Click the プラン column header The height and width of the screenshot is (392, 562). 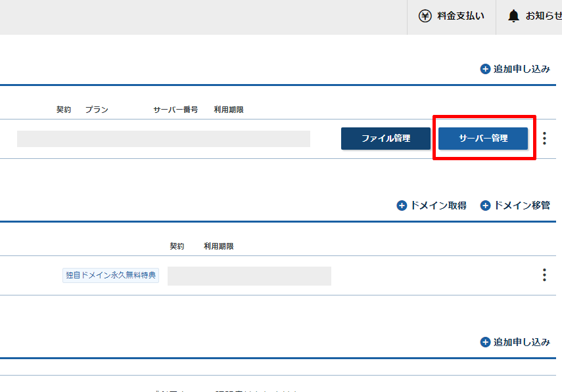[97, 110]
